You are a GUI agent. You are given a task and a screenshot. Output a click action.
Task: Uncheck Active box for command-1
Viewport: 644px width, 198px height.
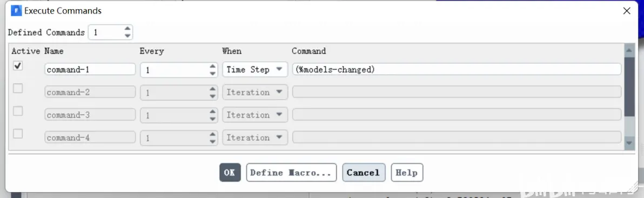[x=18, y=66]
